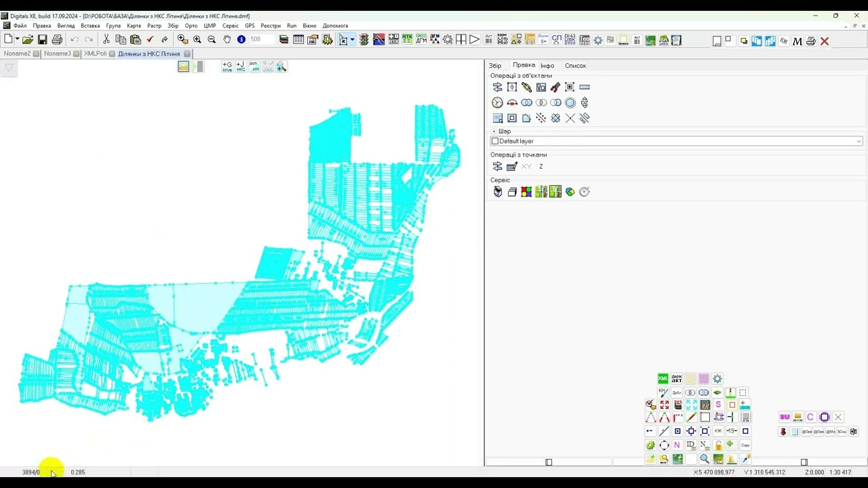Viewport: 868px width, 488px height.
Task: Switch to the Noname2 document tab
Action: point(17,54)
